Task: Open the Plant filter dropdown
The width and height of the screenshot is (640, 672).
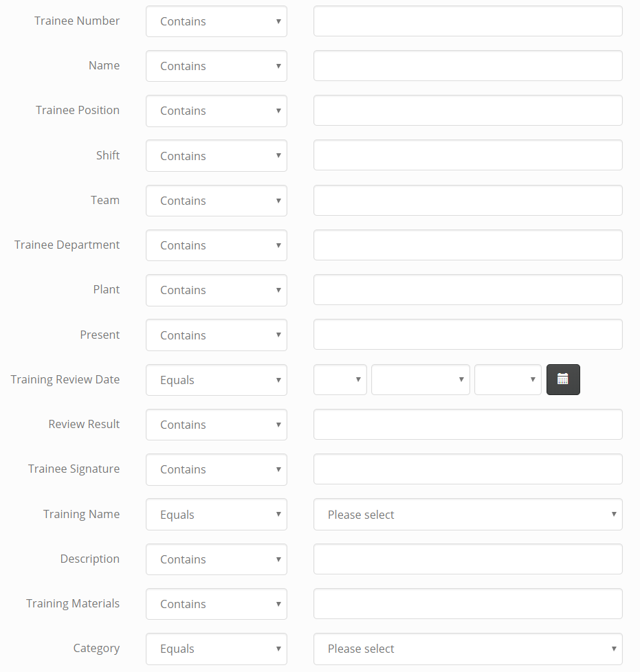Action: 216,290
